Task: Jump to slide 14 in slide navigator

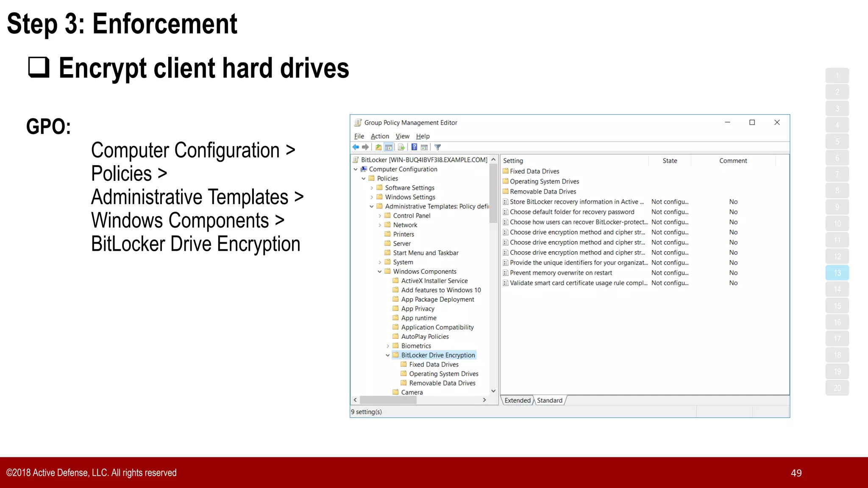Action: pyautogui.click(x=837, y=289)
